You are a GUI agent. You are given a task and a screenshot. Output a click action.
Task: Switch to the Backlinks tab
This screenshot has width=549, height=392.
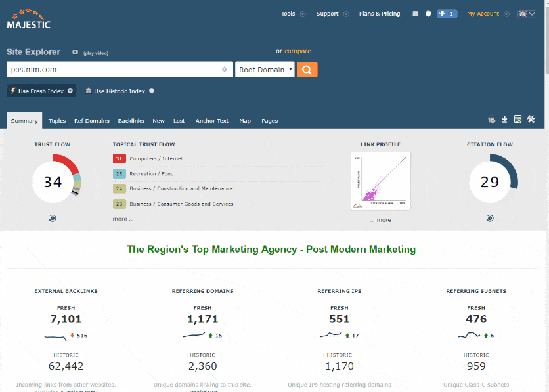click(x=131, y=121)
